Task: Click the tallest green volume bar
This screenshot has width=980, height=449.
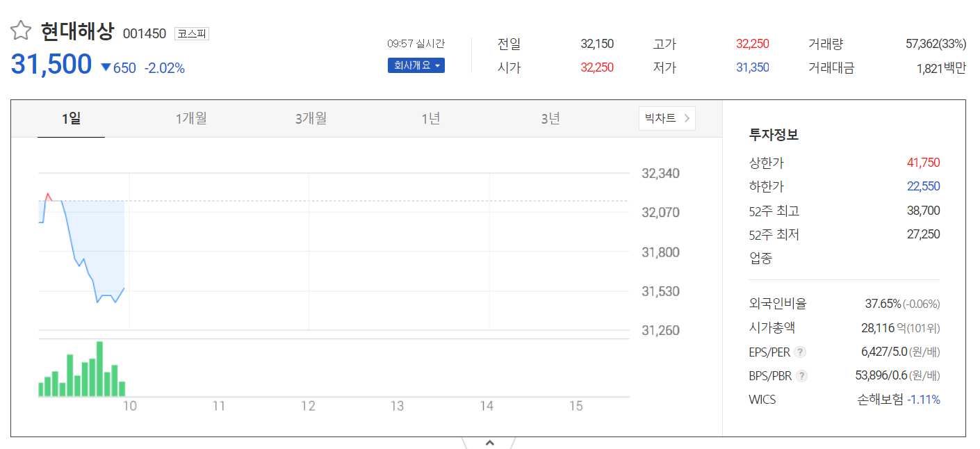Action: click(100, 369)
